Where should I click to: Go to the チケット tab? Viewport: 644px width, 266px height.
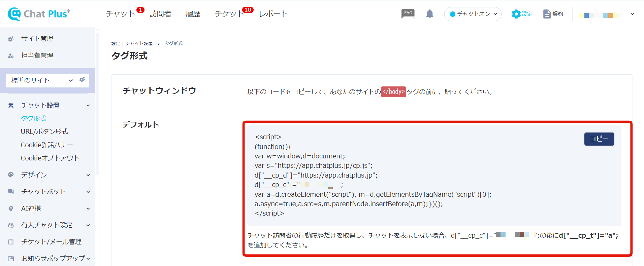point(229,14)
